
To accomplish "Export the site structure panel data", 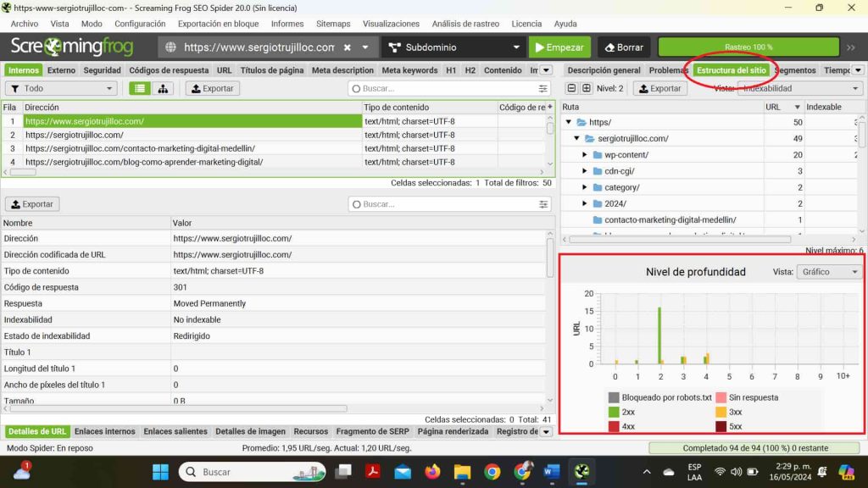I will 659,88.
